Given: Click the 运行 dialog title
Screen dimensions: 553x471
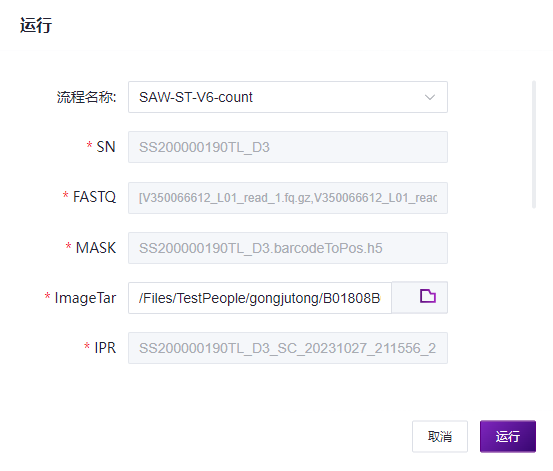Looking at the screenshot, I should pyautogui.click(x=36, y=25).
